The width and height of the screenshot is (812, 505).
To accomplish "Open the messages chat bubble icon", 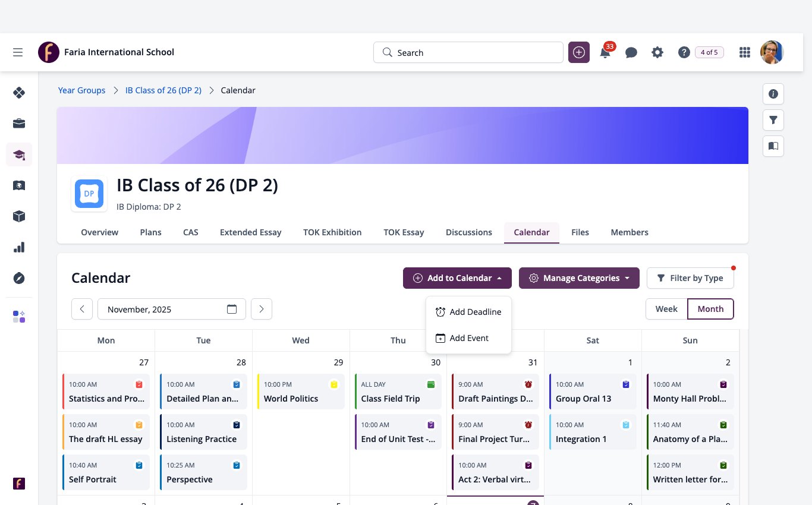I will 631,53.
